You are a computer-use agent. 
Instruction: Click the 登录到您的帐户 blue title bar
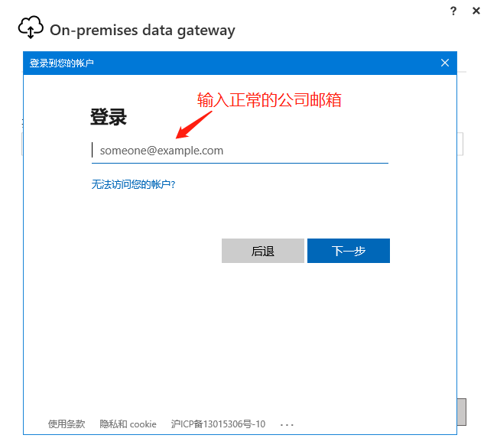240,63
